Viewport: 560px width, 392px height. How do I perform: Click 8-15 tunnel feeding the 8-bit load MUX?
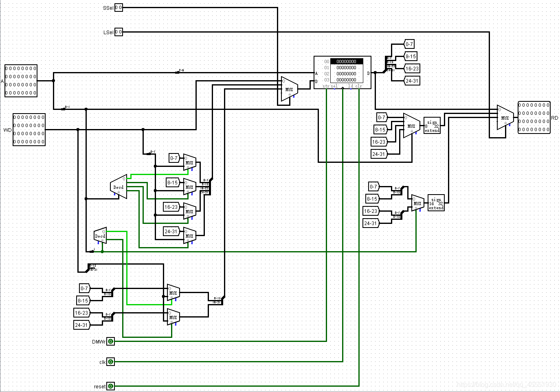point(380,129)
